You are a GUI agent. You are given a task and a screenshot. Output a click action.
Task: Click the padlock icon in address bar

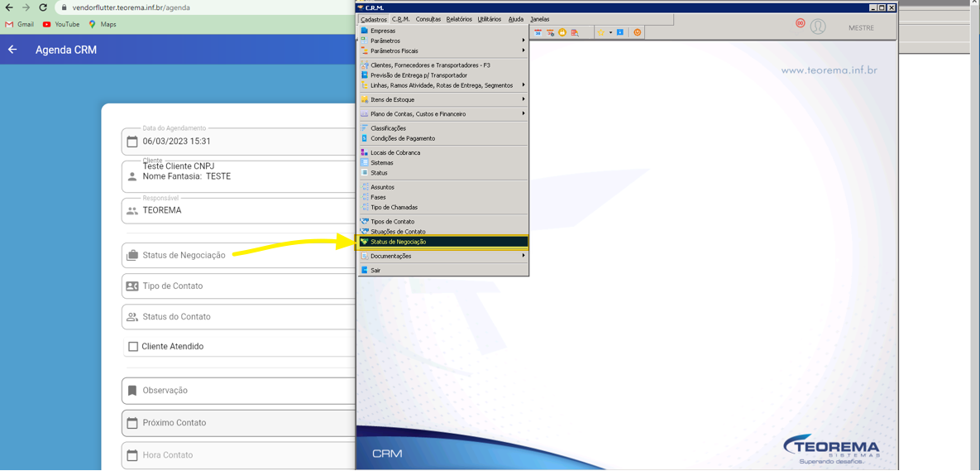click(x=64, y=8)
